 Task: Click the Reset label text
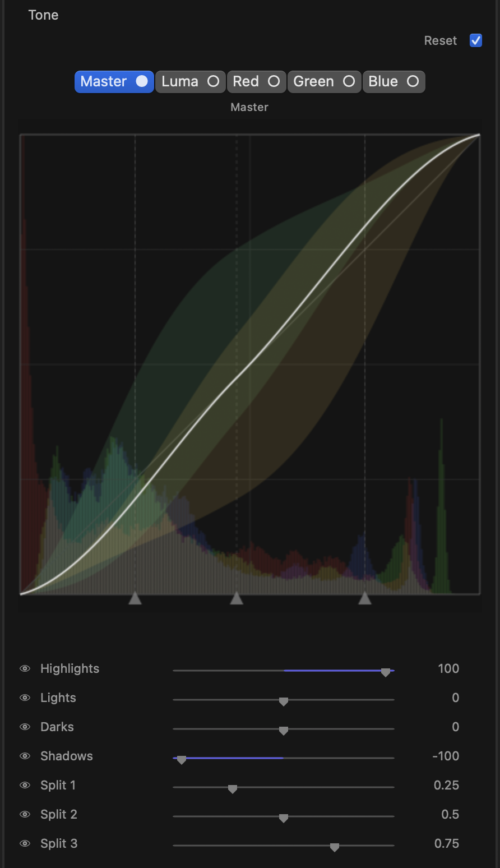441,40
